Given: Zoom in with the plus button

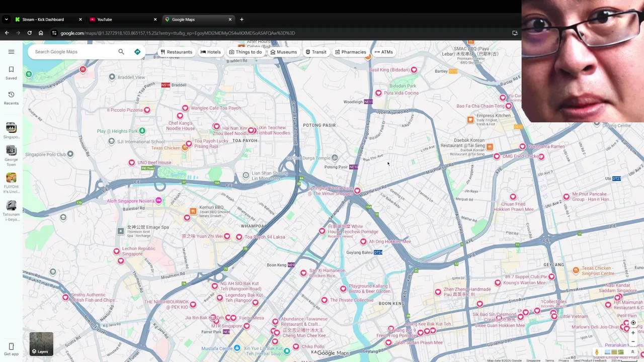Looking at the screenshot, I should click(x=633, y=333).
